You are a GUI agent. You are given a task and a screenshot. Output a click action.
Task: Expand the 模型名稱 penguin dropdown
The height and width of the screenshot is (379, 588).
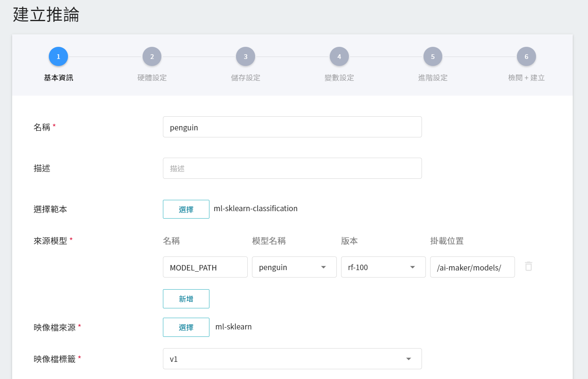[x=294, y=267]
